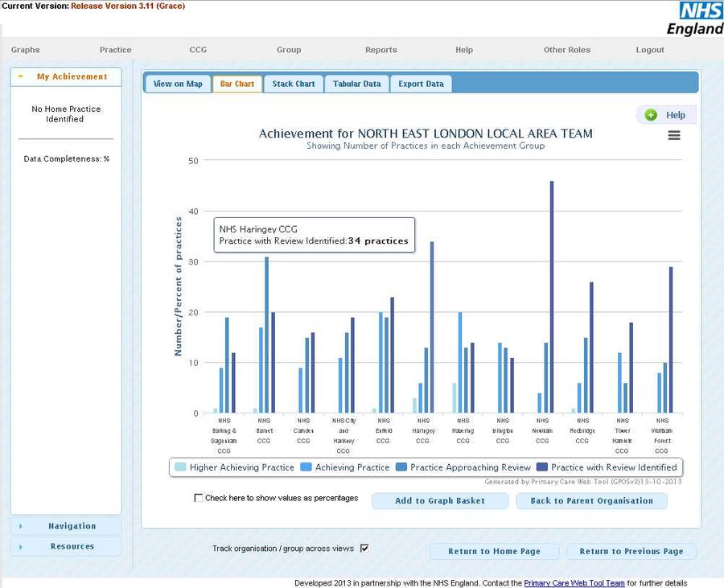The width and height of the screenshot is (724, 588).
Task: Open the Primary Care Web Tool Team link
Action: click(x=574, y=583)
